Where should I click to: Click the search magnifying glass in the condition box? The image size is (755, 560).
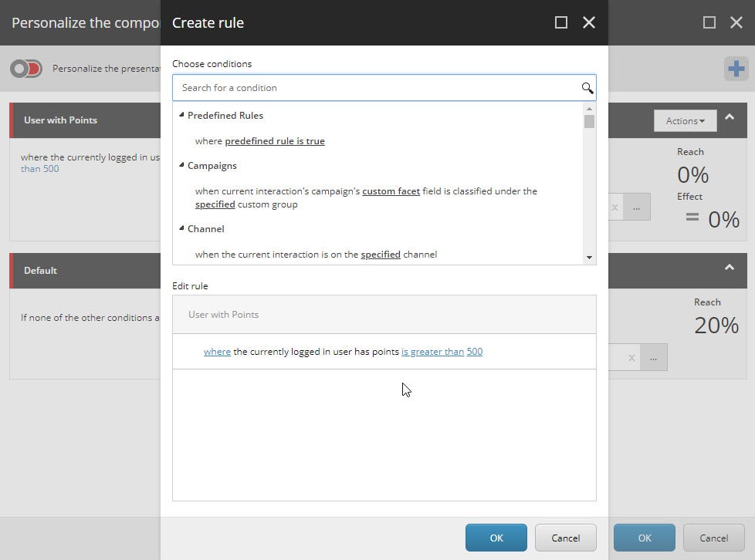pyautogui.click(x=587, y=88)
